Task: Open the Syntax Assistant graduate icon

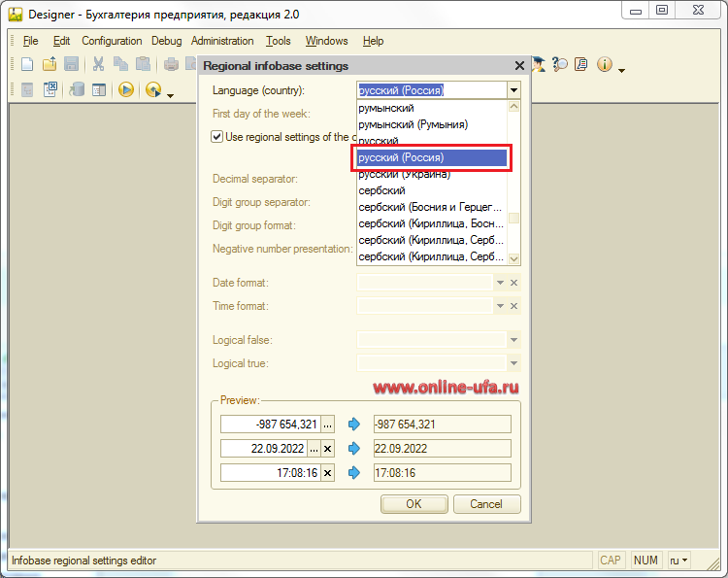Action: [x=539, y=64]
